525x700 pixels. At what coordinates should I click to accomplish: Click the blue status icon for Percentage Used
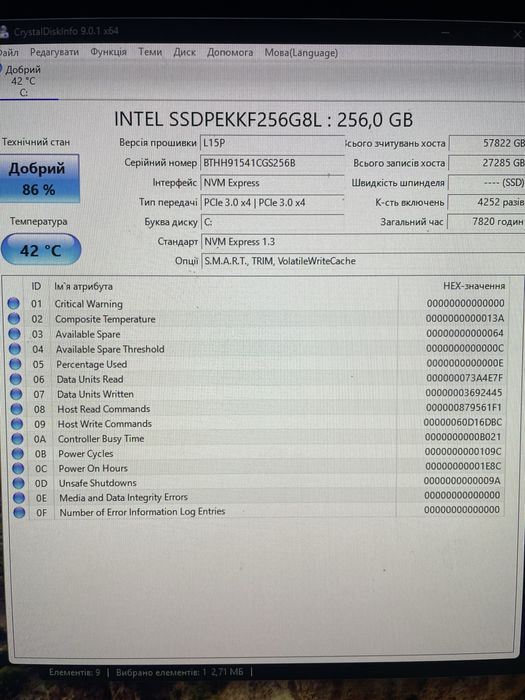coord(15,364)
